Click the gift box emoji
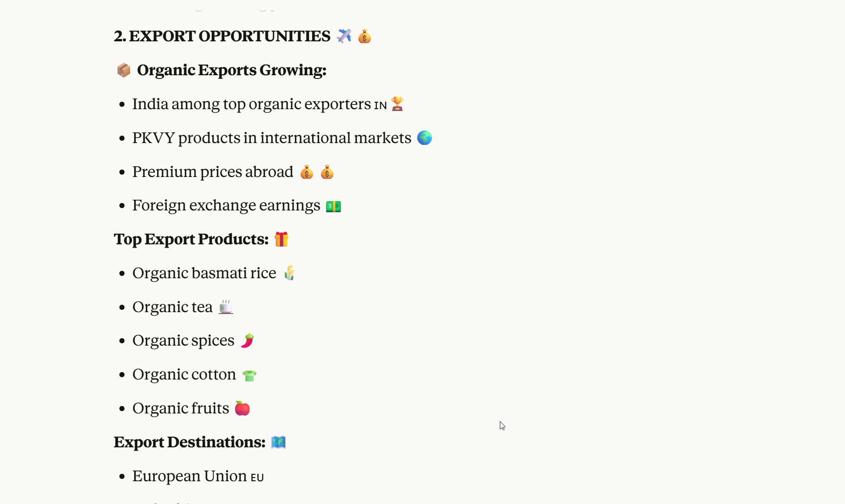Screen dimensions: 845x504 pos(282,239)
